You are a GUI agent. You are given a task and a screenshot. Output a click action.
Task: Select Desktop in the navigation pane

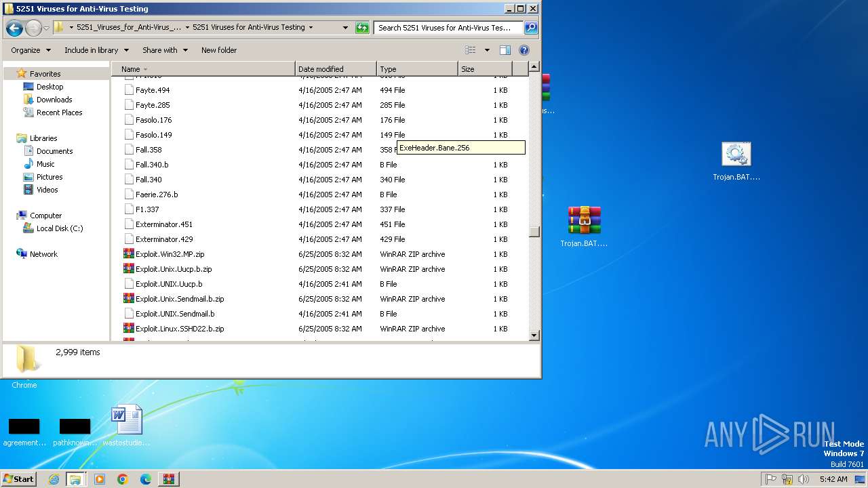pyautogui.click(x=50, y=87)
